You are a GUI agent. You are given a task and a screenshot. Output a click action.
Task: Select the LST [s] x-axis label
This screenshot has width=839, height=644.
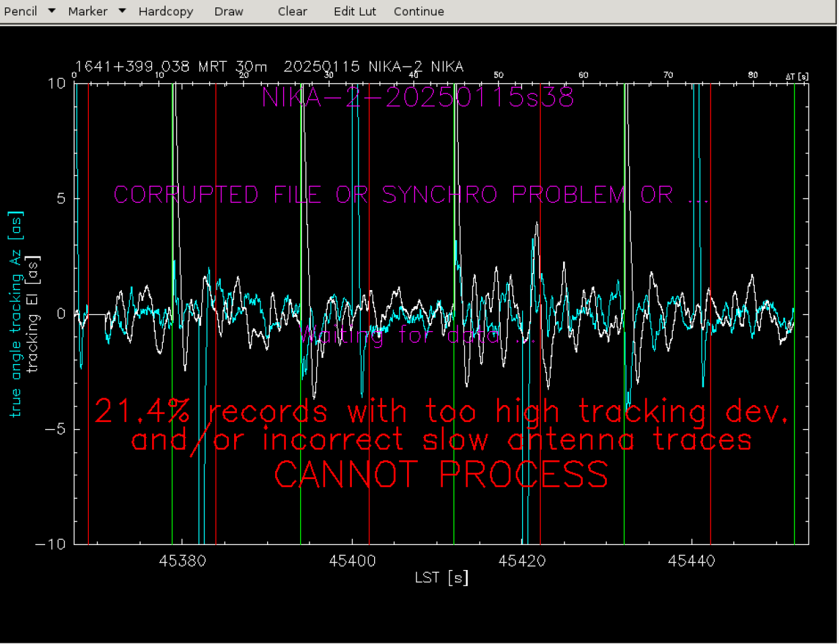coord(441,577)
